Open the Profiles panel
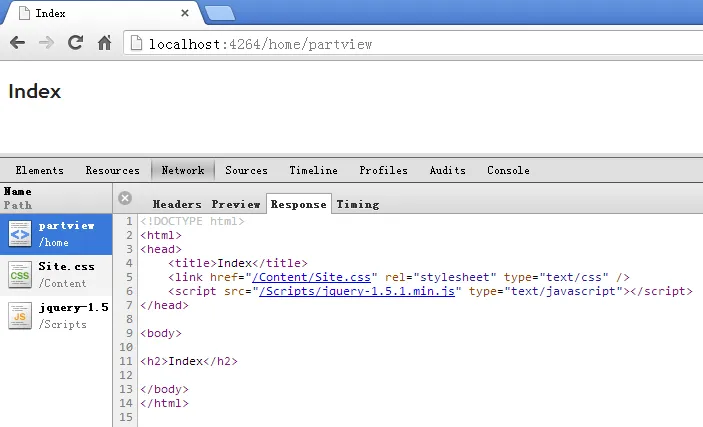Image resolution: width=703 pixels, height=427 pixels. pos(383,170)
